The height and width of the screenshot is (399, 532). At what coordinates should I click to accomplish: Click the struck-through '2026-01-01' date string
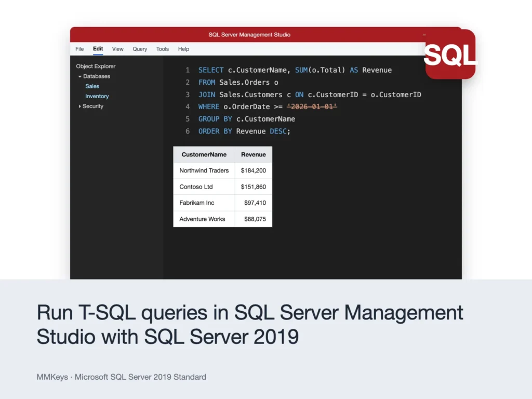click(312, 107)
